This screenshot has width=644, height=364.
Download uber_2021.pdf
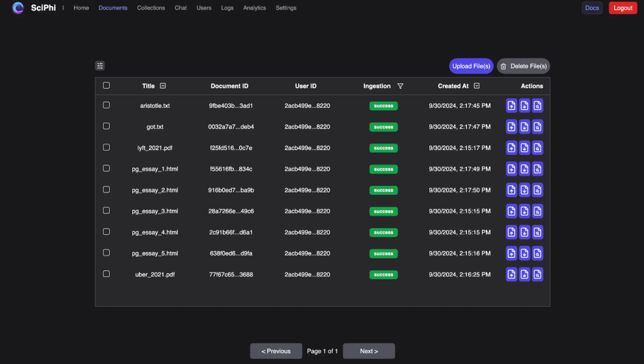coord(525,275)
